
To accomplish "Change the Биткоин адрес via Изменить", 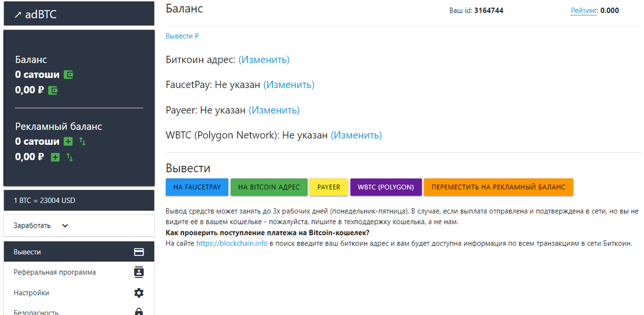I will click(264, 60).
